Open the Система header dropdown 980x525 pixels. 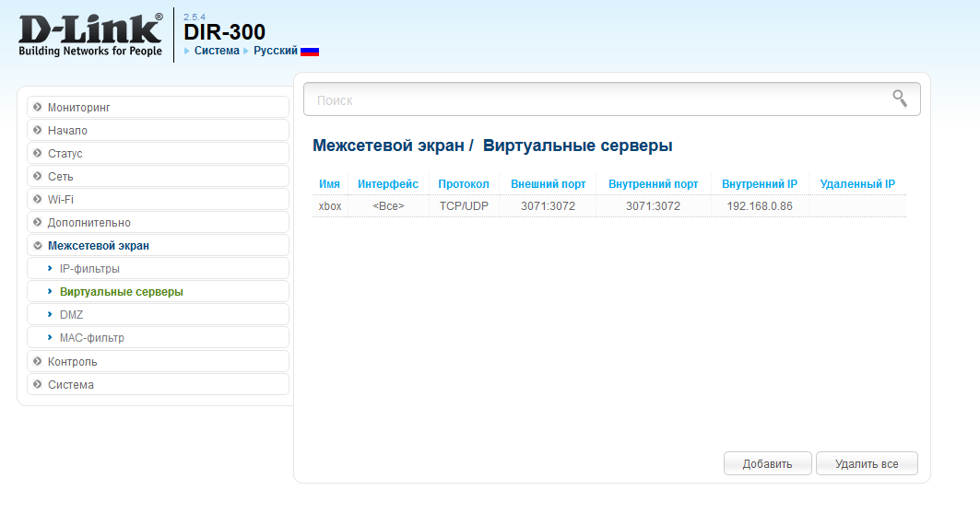(217, 52)
